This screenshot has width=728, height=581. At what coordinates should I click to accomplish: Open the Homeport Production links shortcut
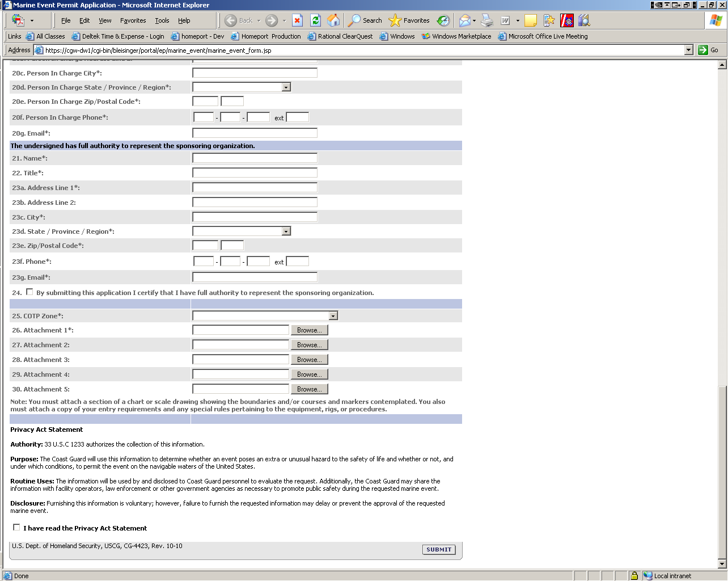[266, 36]
